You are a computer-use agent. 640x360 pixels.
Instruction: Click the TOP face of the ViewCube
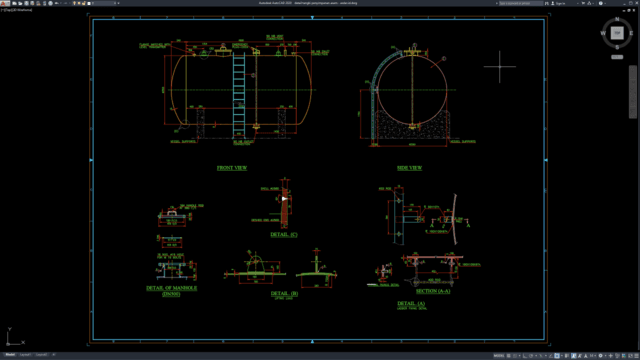617,33
